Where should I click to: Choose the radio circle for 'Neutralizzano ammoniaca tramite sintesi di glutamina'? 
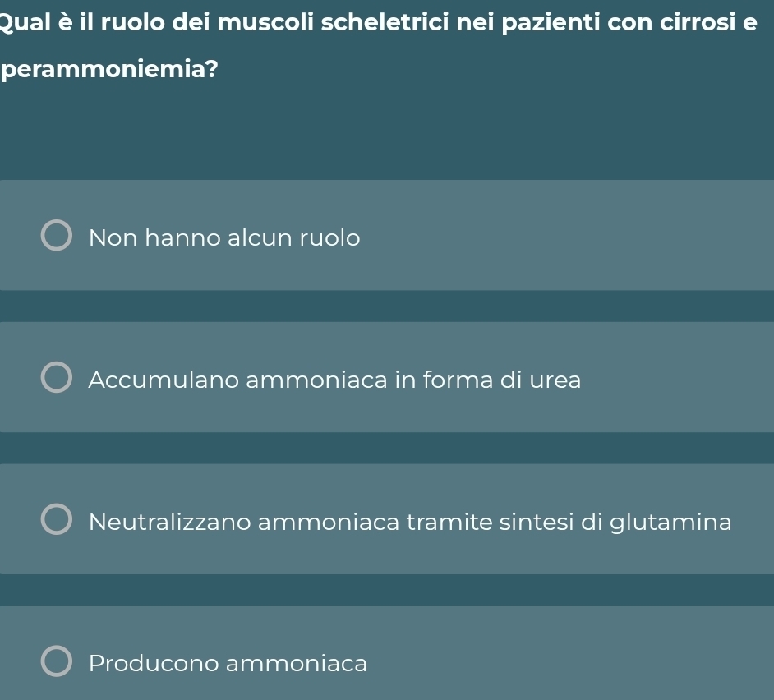click(56, 518)
